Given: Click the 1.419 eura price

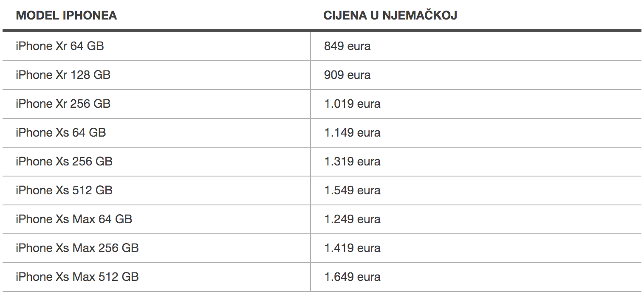Looking at the screenshot, I should (352, 248).
